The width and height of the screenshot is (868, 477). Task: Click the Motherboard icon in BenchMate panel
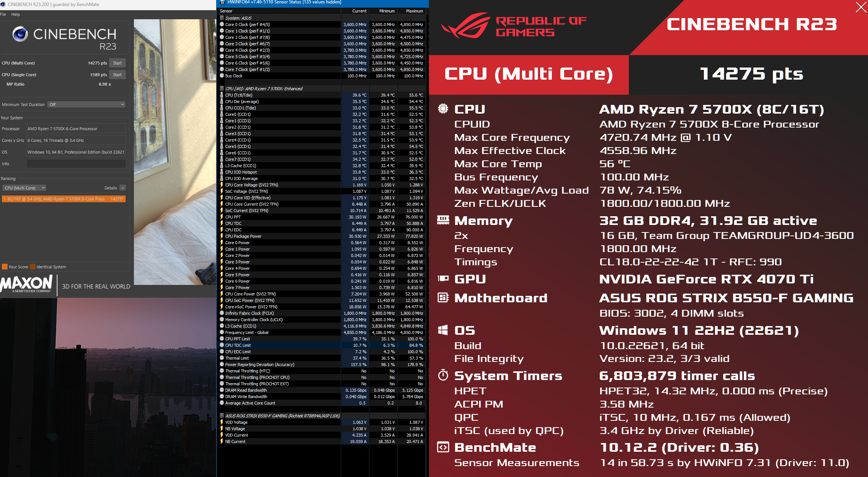[x=443, y=298]
